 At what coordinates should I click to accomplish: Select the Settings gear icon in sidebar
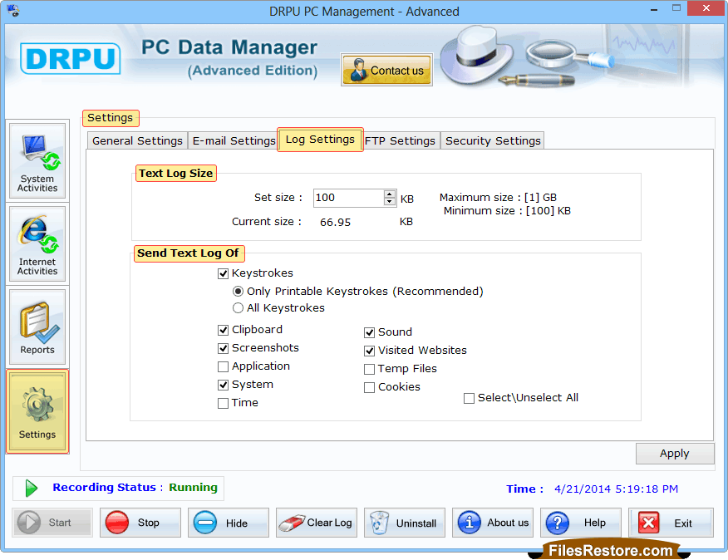pos(37,404)
